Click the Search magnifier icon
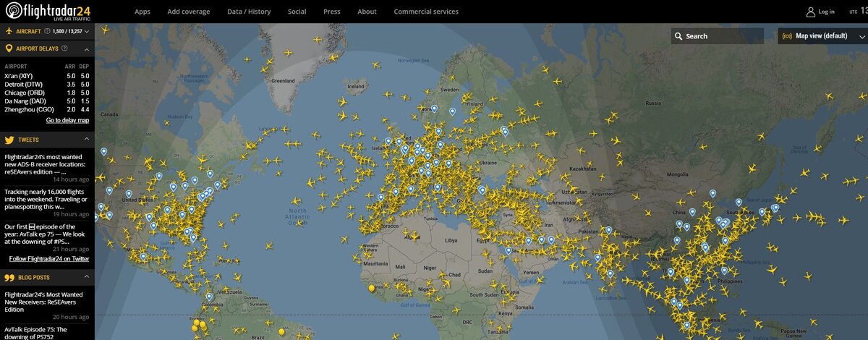The image size is (868, 340). point(678,36)
